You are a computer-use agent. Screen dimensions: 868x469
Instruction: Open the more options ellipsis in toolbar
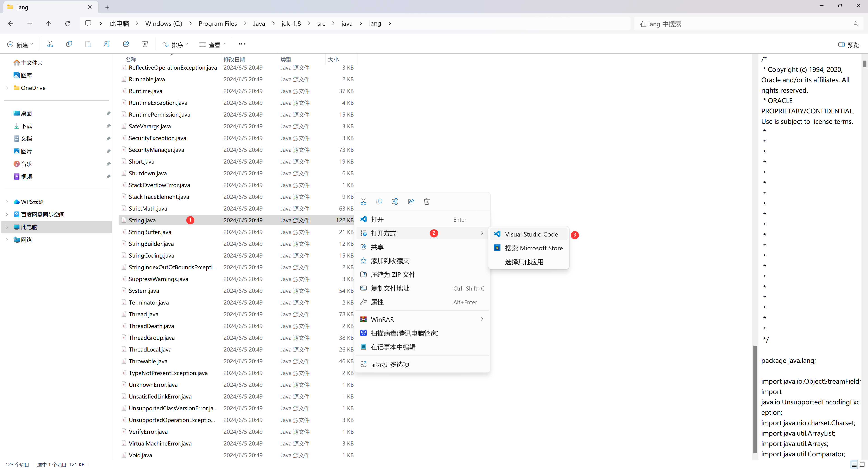[242, 44]
